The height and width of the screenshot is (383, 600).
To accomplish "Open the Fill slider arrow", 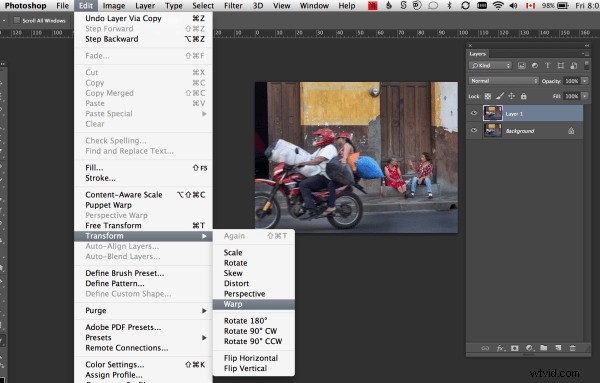I will tap(585, 96).
